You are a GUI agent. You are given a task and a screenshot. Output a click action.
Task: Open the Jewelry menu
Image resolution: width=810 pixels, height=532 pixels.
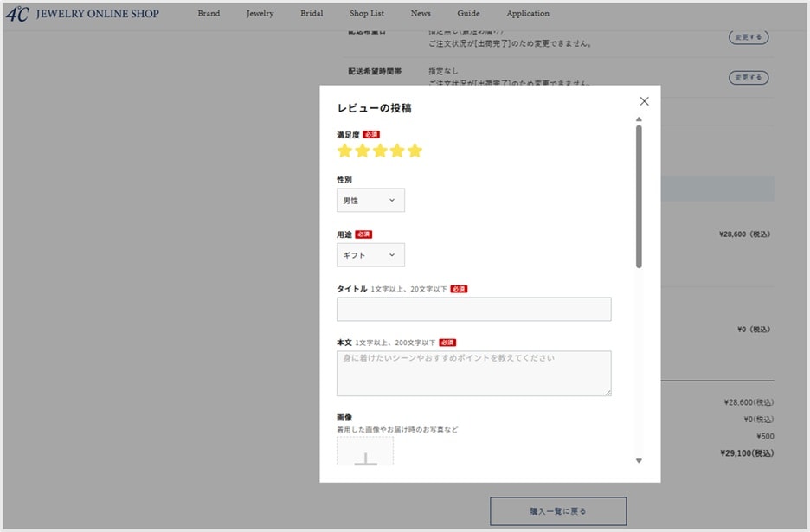point(260,14)
